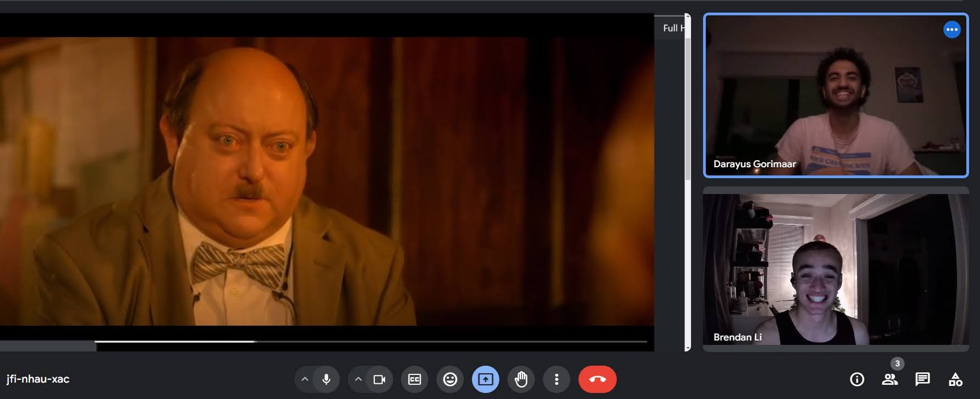The image size is (980, 399).
Task: Click the blue options dots on Darayus's tile
Action: 951,30
